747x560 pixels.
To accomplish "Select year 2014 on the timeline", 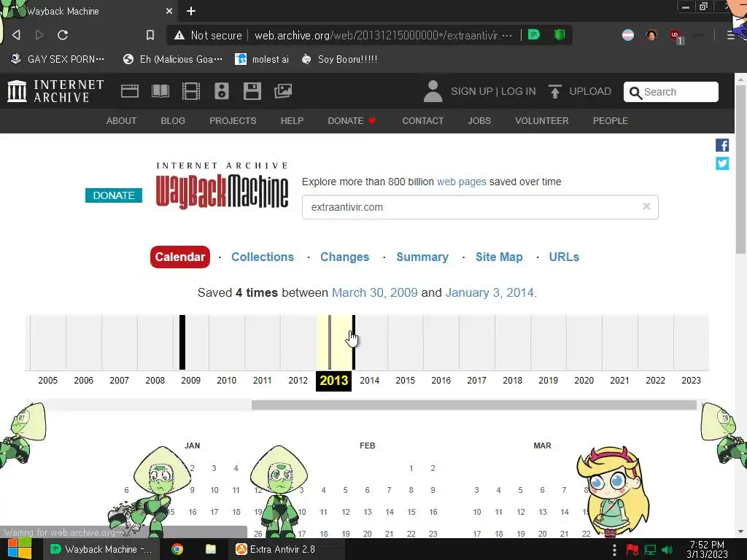I will (370, 381).
